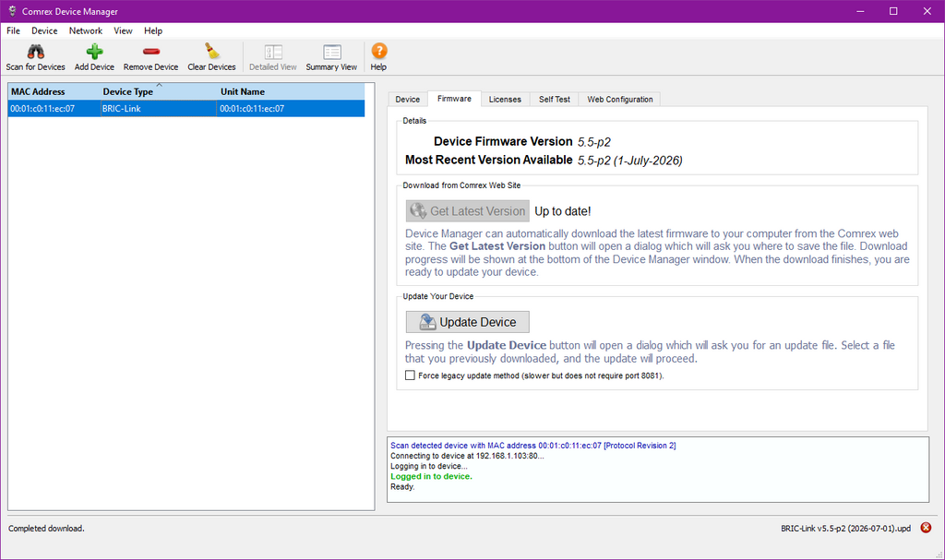Viewport: 945px width, 560px height.
Task: Open the View menu
Action: (123, 30)
